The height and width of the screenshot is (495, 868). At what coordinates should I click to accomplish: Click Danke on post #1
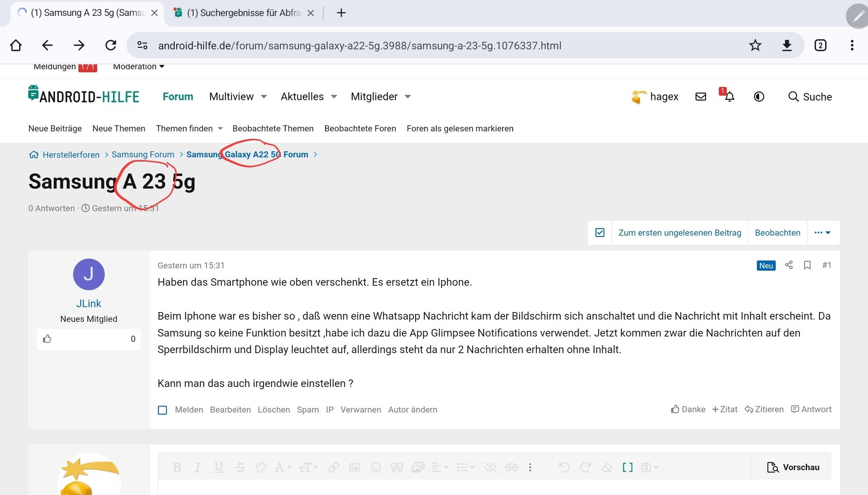point(688,409)
